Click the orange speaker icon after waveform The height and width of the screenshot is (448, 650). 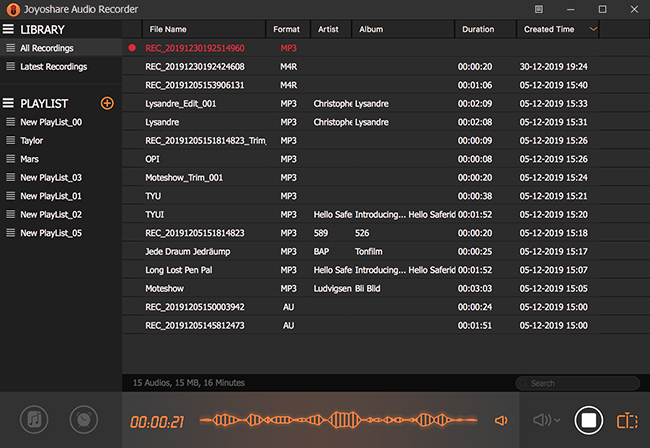(502, 421)
